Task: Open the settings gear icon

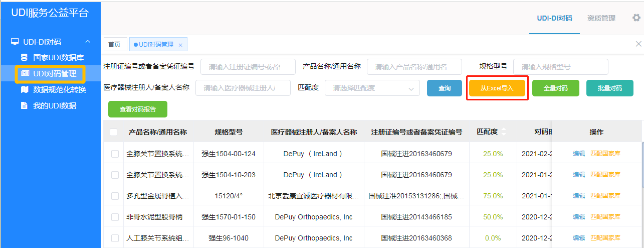Action: click(x=636, y=18)
